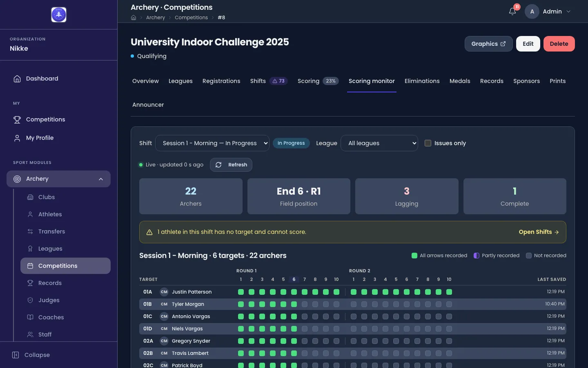Click end 6 column header in Round 1

[294, 279]
